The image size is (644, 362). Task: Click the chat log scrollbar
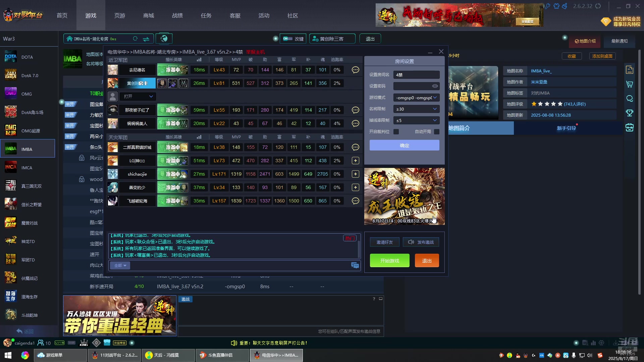(359, 249)
